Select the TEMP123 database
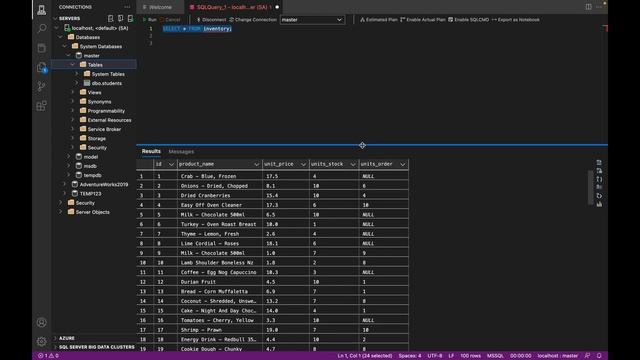Screen dimensions: 640x360 click(x=91, y=194)
